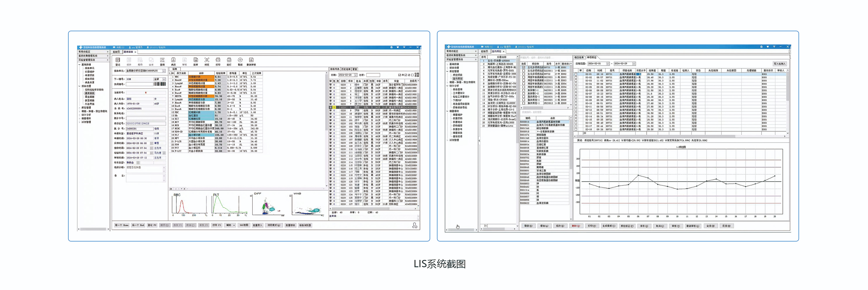Click the left tree horizontal scrollbar in left window
The width and height of the screenshot is (868, 290).
coord(94,229)
